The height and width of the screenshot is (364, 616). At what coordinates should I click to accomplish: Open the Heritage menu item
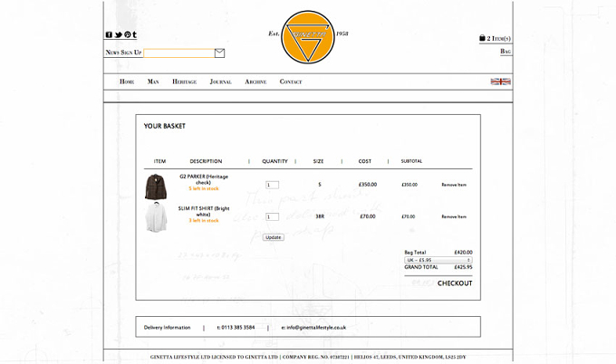[x=184, y=81]
